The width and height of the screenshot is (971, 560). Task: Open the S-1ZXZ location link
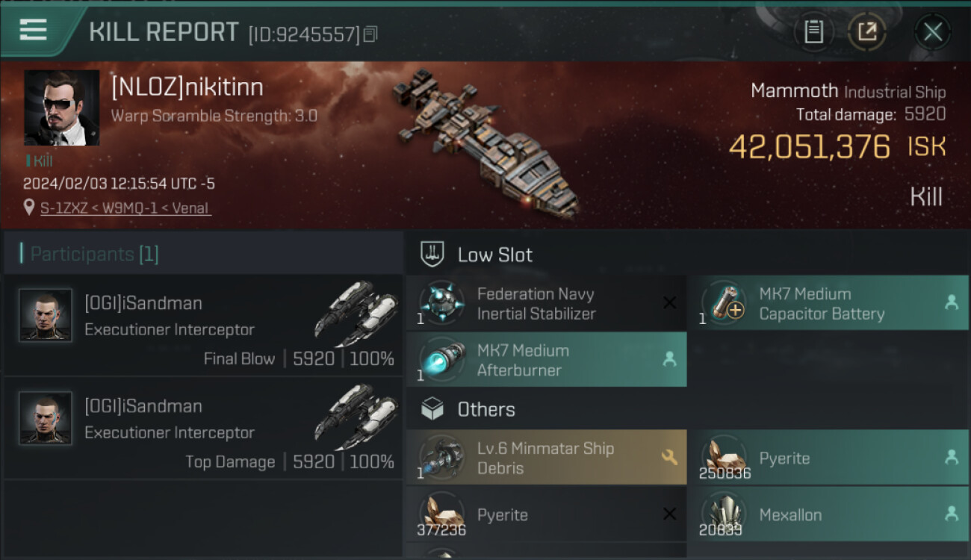[125, 208]
